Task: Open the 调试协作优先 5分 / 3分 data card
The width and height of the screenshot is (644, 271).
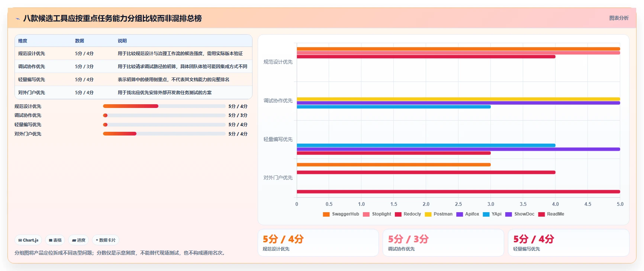Action: [443, 243]
